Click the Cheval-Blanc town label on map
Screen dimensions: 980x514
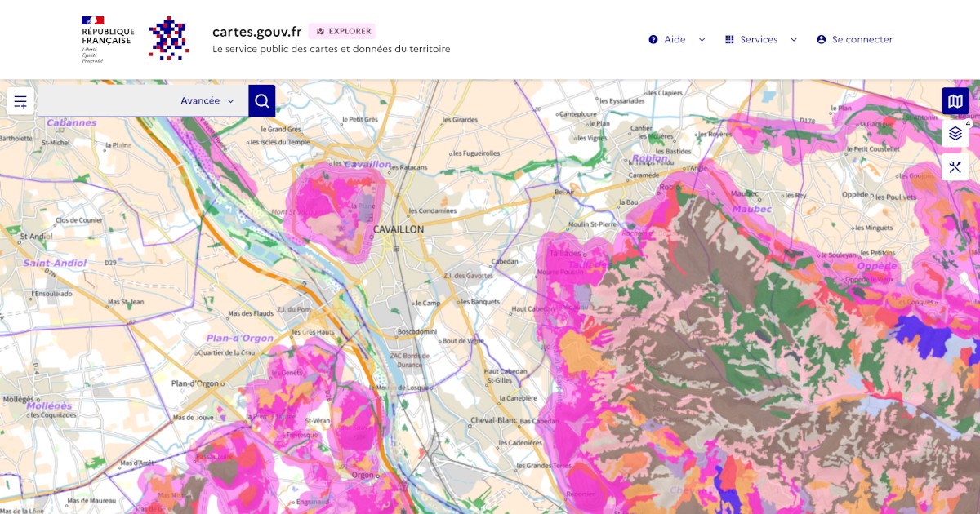pyautogui.click(x=493, y=421)
